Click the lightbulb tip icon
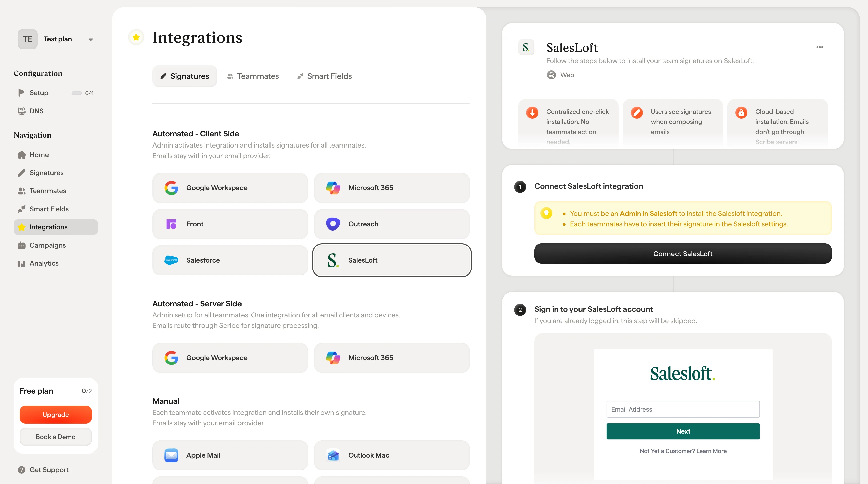This screenshot has height=484, width=868. [546, 213]
